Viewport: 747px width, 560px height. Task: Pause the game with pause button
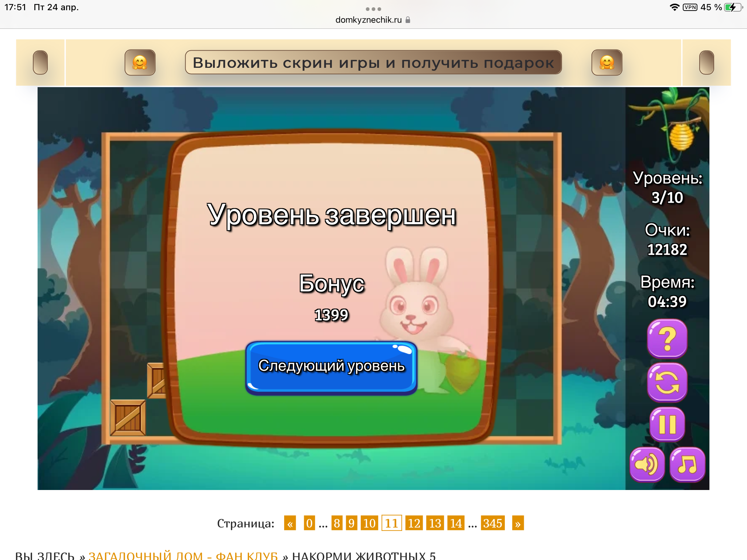click(667, 424)
